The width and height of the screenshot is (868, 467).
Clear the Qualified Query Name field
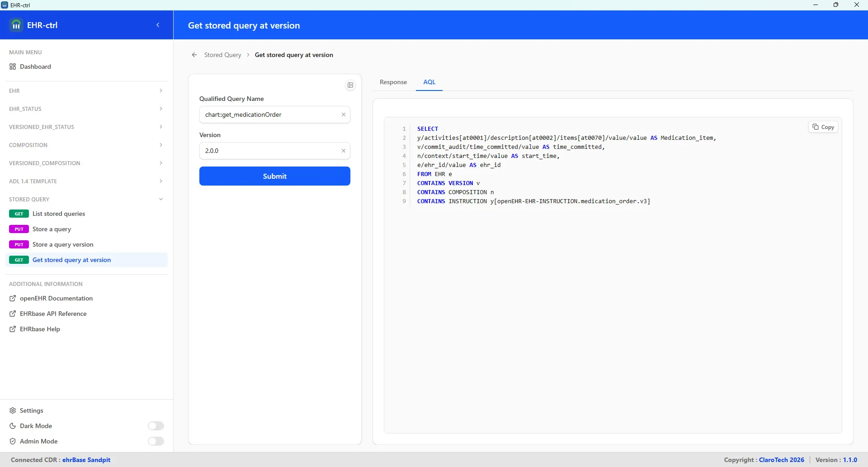[x=344, y=114]
